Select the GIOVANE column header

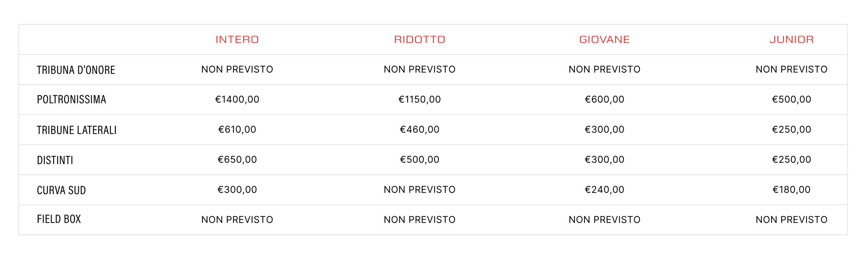[605, 40]
